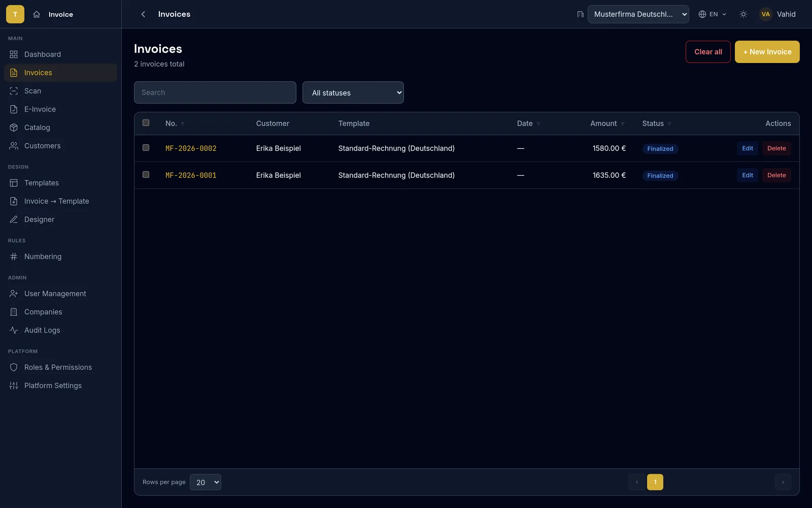
Task: Open Audit Logs in the sidebar
Action: pos(60,330)
